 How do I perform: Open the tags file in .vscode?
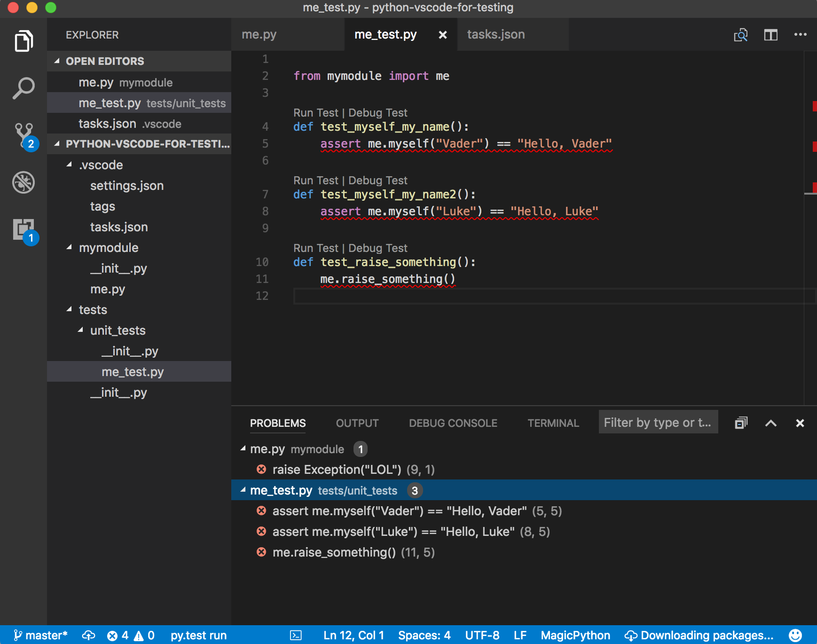139,206
